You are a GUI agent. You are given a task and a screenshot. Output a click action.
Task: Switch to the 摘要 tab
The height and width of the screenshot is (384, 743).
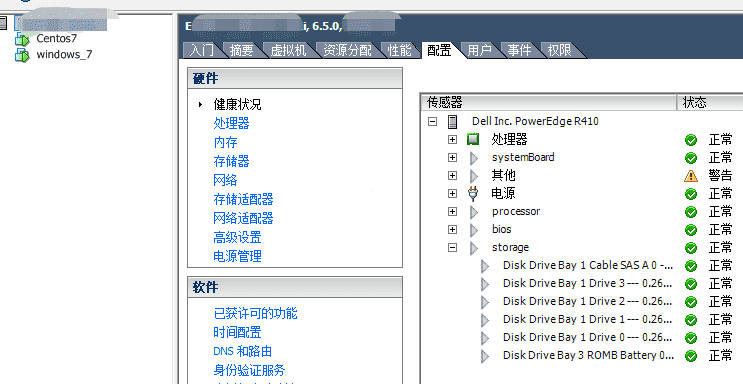[x=242, y=50]
